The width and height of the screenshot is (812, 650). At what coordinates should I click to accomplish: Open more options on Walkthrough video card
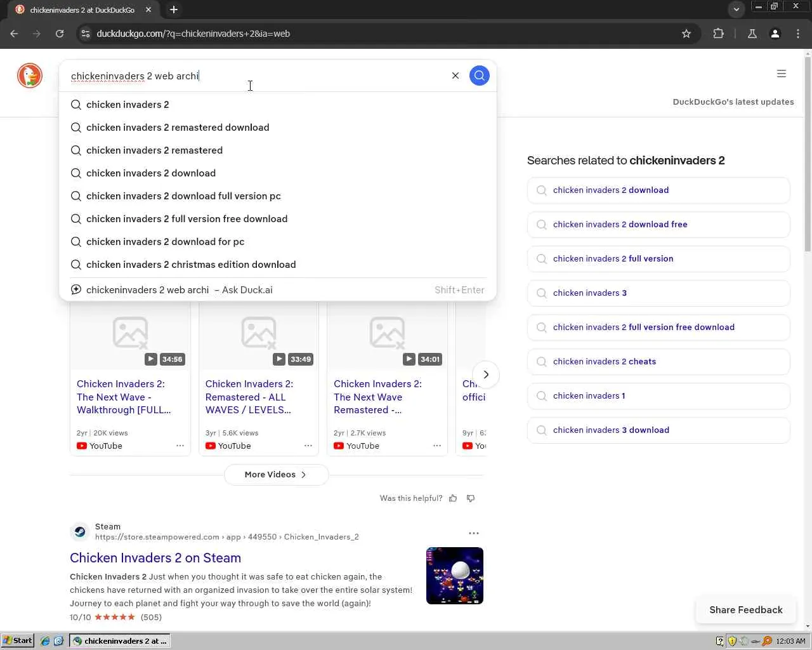[x=180, y=446]
